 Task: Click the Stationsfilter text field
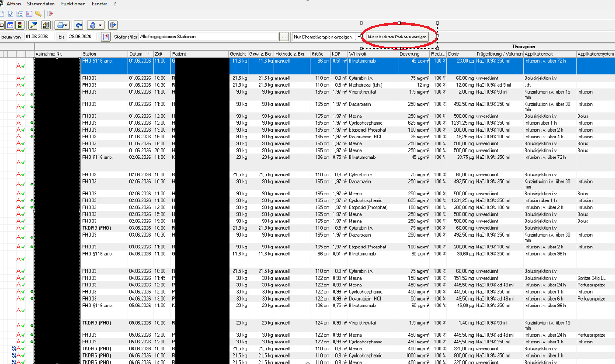[208, 37]
